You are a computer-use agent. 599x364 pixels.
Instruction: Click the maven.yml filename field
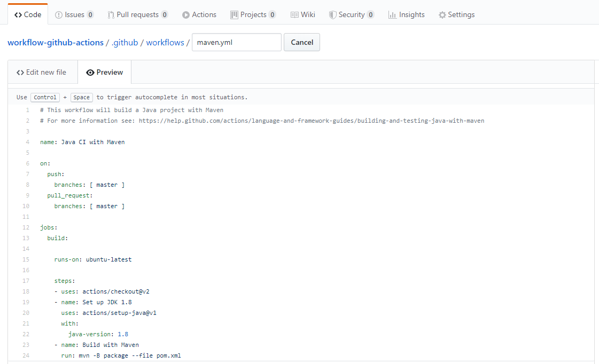click(236, 43)
